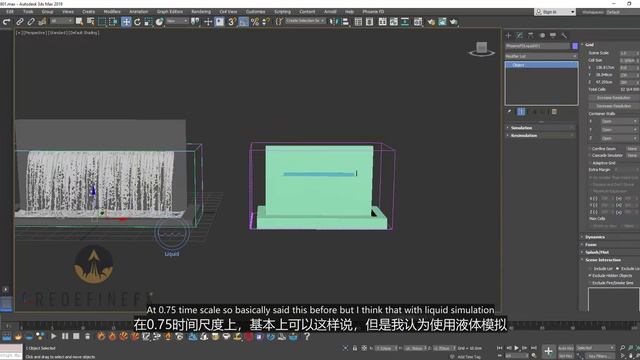Viewport: 640px width, 360px height.
Task: Enable the Adaptive Grid checkbox
Action: click(x=590, y=163)
